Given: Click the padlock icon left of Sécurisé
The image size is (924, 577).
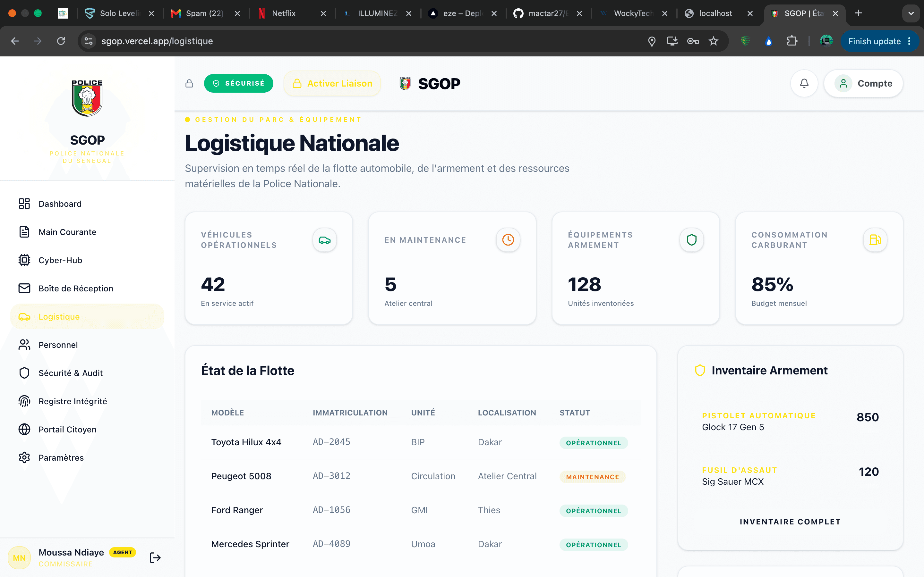Looking at the screenshot, I should click(x=189, y=83).
